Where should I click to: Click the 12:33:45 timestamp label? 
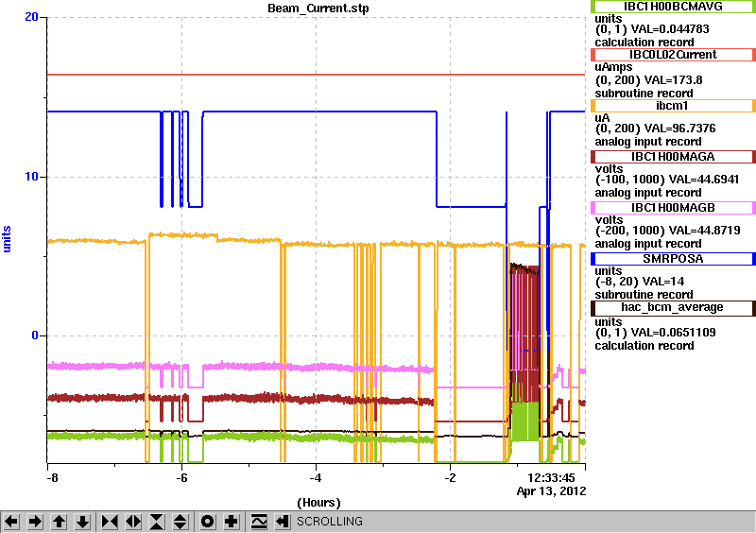[552, 478]
